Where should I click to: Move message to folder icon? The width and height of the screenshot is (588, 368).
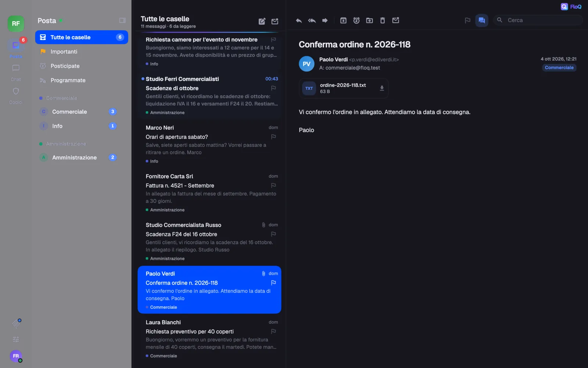[369, 21]
